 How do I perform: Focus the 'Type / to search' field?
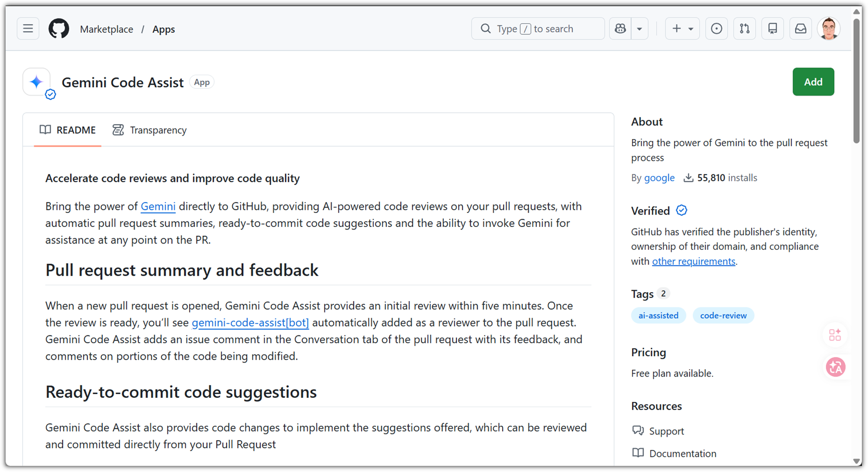[538, 29]
